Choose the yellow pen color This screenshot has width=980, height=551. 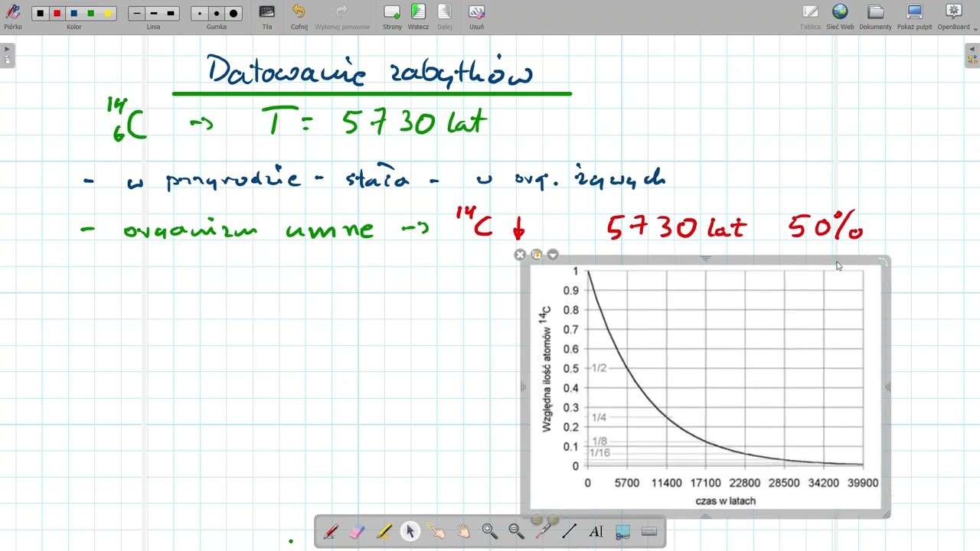(x=108, y=14)
